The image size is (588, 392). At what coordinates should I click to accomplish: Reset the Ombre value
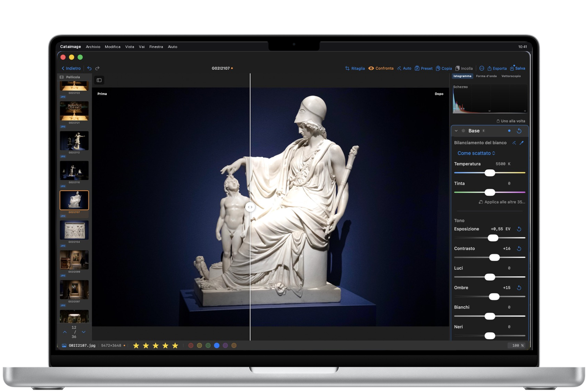pyautogui.click(x=519, y=288)
